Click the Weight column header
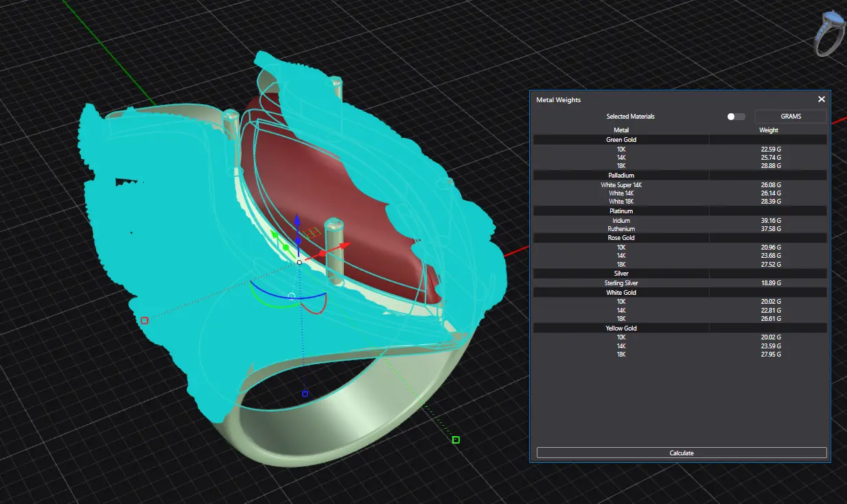Screen dimensions: 847x504 pyautogui.click(x=769, y=130)
